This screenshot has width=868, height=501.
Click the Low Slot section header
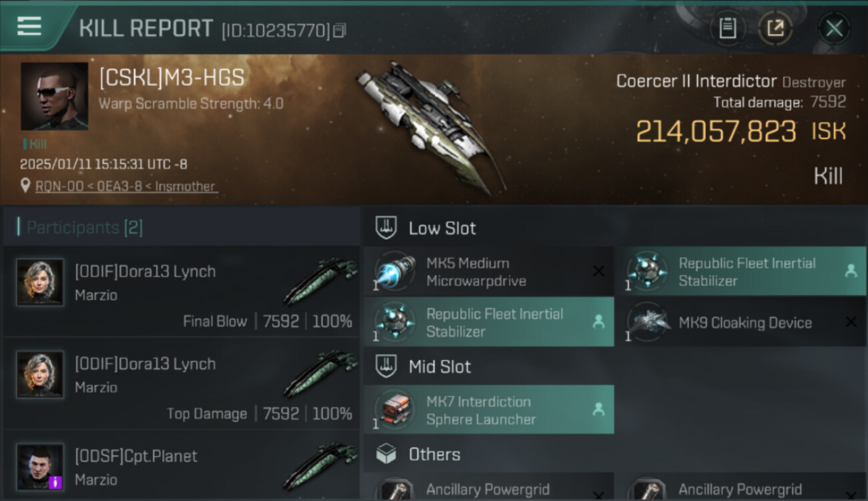point(442,228)
